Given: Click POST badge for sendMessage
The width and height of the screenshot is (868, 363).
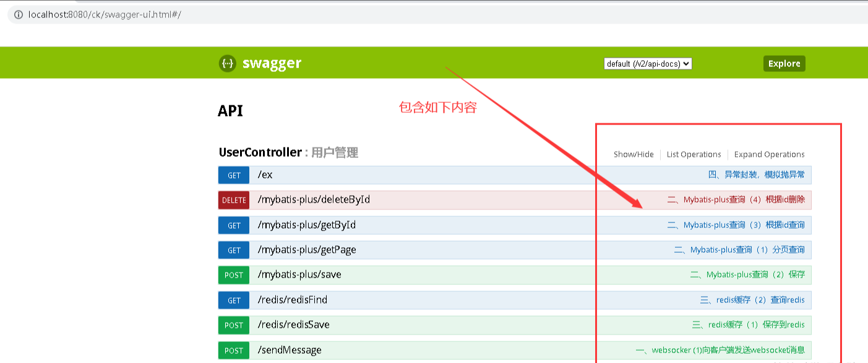Looking at the screenshot, I should 234,350.
